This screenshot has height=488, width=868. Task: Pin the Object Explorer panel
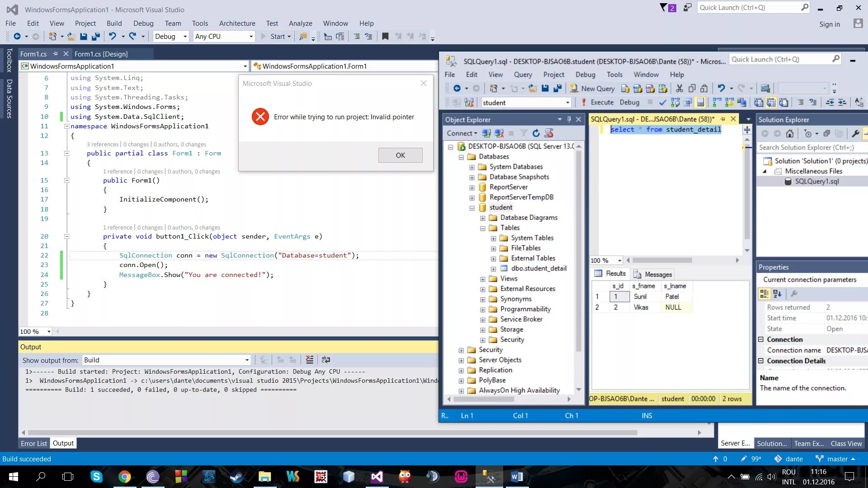(x=569, y=119)
